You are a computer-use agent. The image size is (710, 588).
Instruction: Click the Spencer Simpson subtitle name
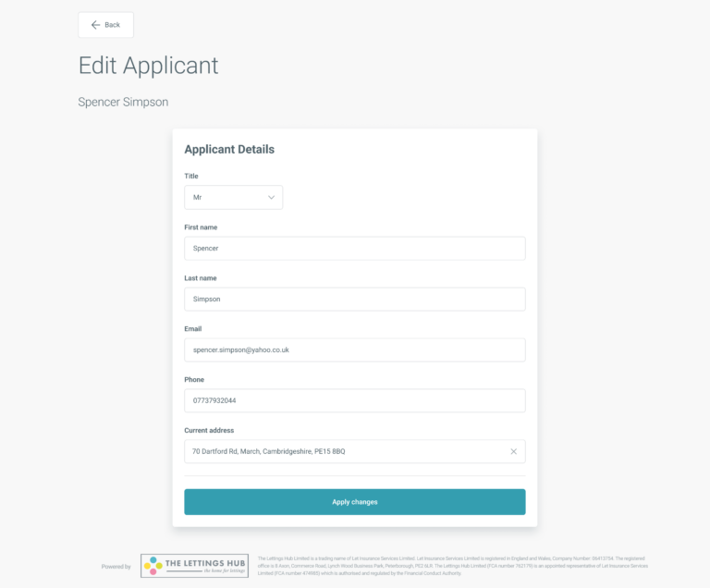click(123, 102)
